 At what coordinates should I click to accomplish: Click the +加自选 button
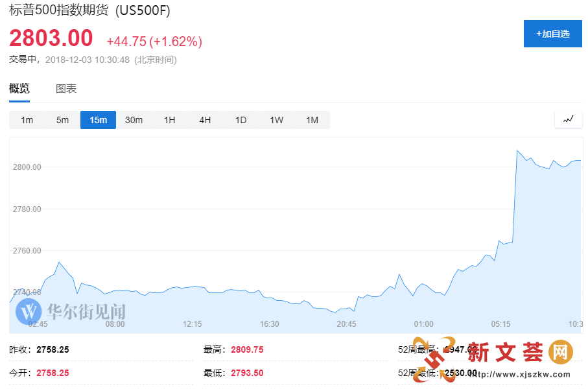[552, 34]
